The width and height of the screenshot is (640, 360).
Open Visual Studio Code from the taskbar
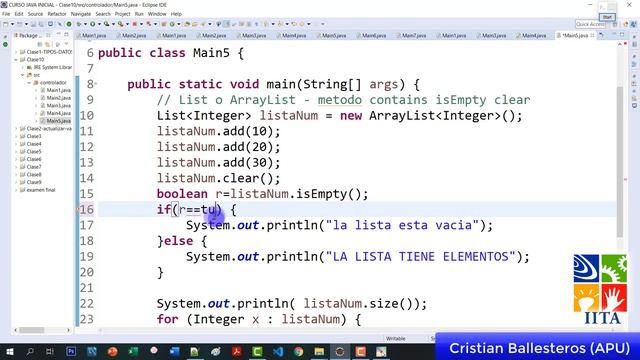[x=278, y=351]
